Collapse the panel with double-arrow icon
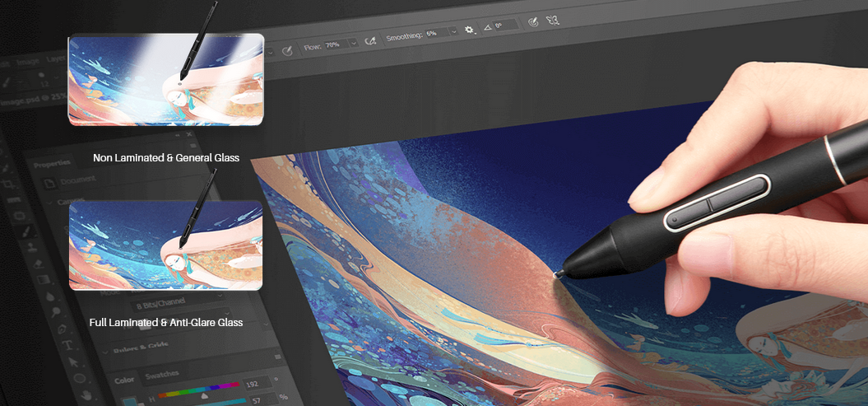Viewport: 868px width, 406px height. point(178,136)
